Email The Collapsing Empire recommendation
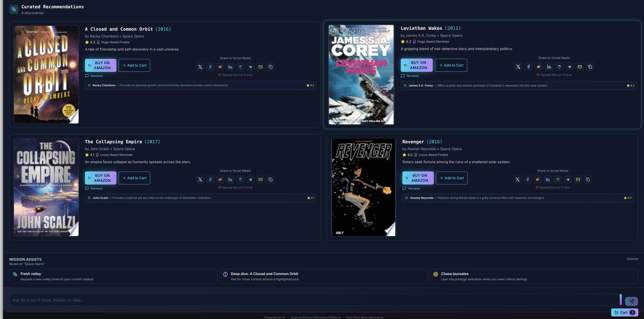The height and width of the screenshot is (319, 644). coord(260,179)
